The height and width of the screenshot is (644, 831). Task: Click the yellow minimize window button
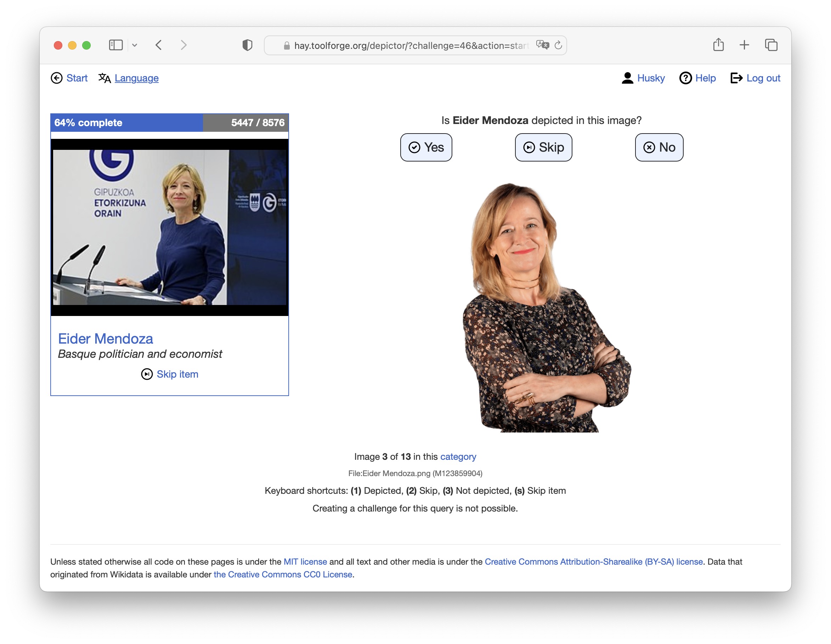click(72, 45)
